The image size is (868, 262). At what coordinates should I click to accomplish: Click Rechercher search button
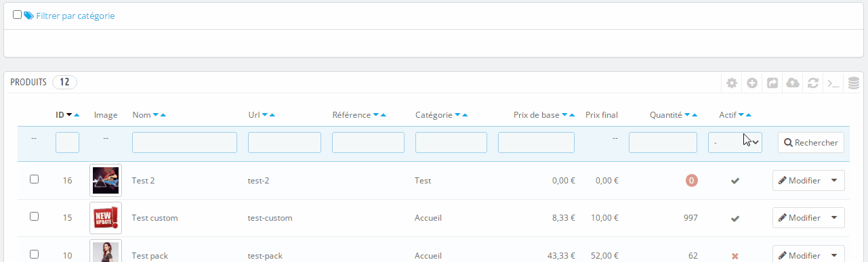(811, 143)
